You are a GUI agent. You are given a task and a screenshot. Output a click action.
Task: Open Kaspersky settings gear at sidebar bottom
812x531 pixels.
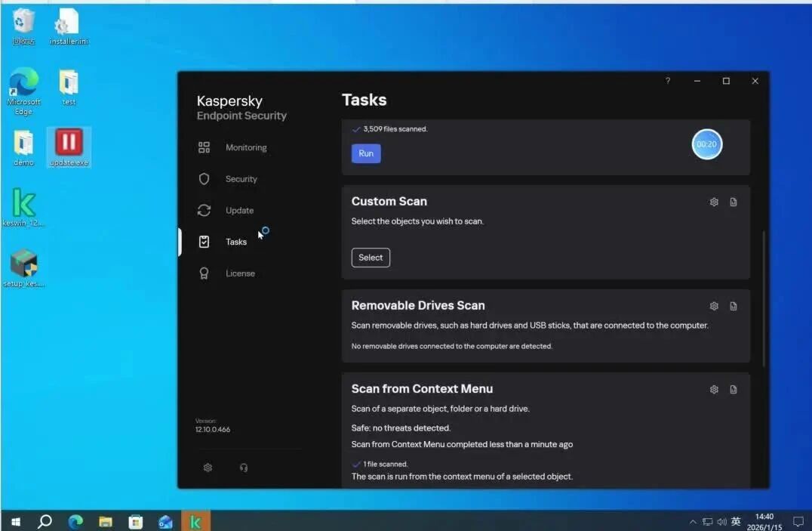coord(208,468)
